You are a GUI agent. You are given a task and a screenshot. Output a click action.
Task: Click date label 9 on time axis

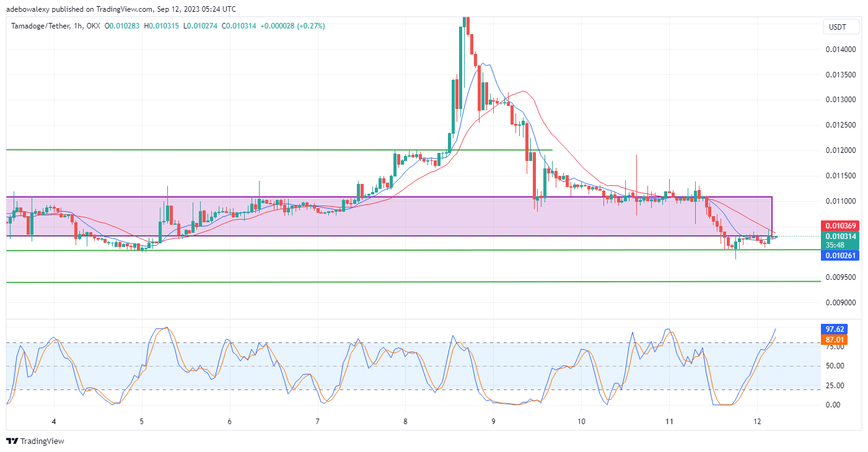coord(493,422)
